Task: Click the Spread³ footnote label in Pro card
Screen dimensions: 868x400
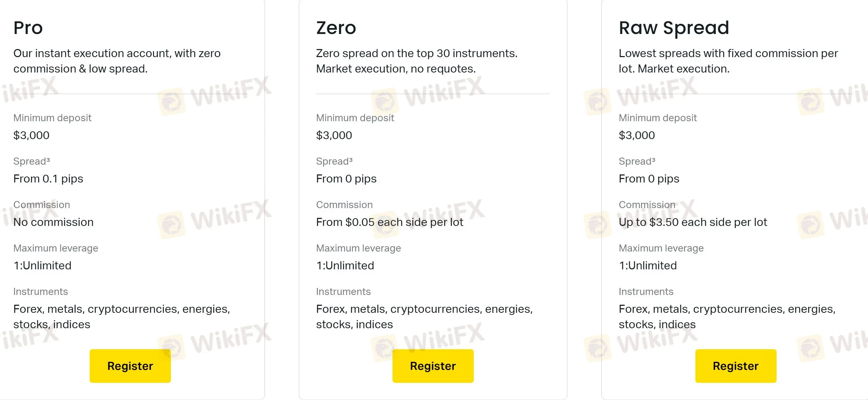Action: click(x=32, y=161)
